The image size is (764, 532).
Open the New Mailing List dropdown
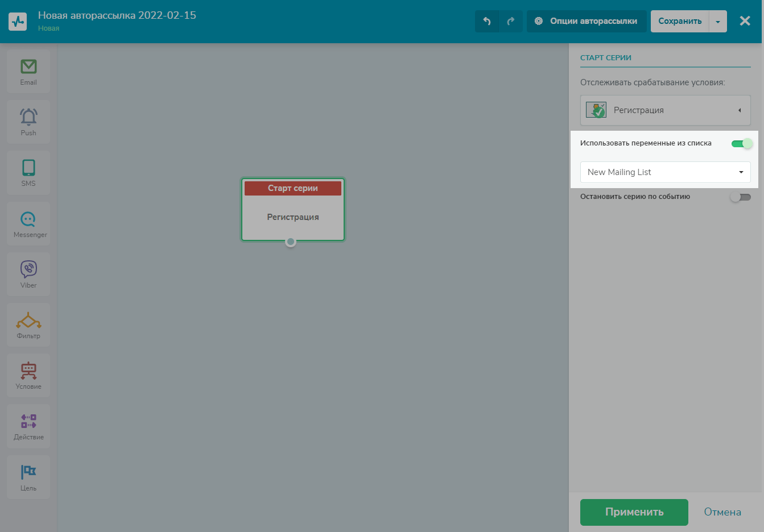click(x=666, y=172)
